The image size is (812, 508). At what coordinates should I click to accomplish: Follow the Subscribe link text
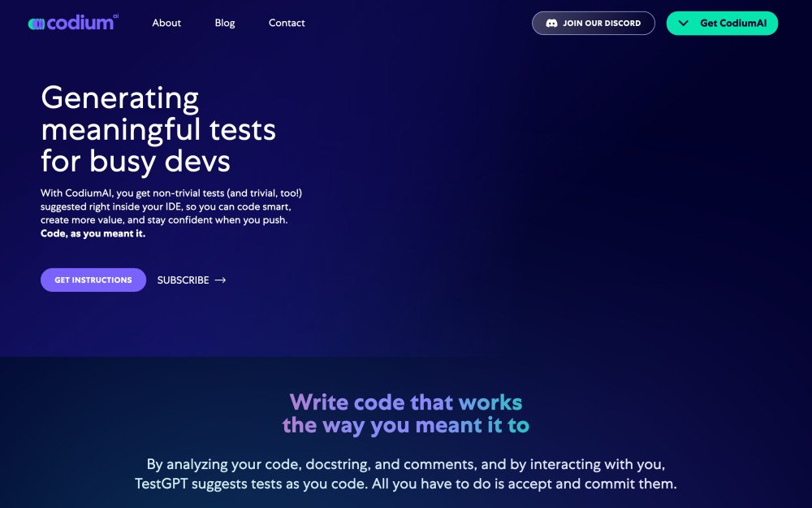point(183,280)
